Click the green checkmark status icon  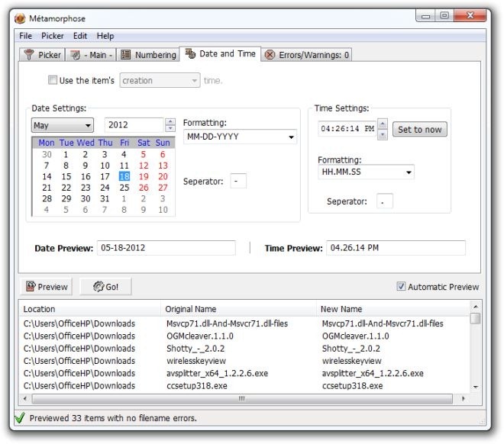tap(20, 418)
